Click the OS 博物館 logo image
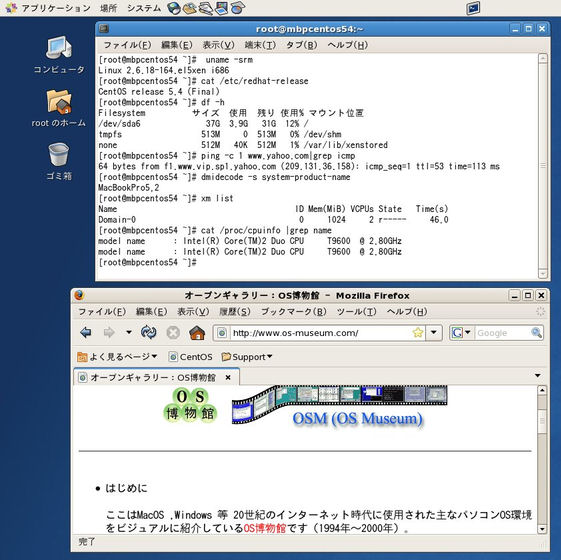Screen dimensions: 561x560 190,405
